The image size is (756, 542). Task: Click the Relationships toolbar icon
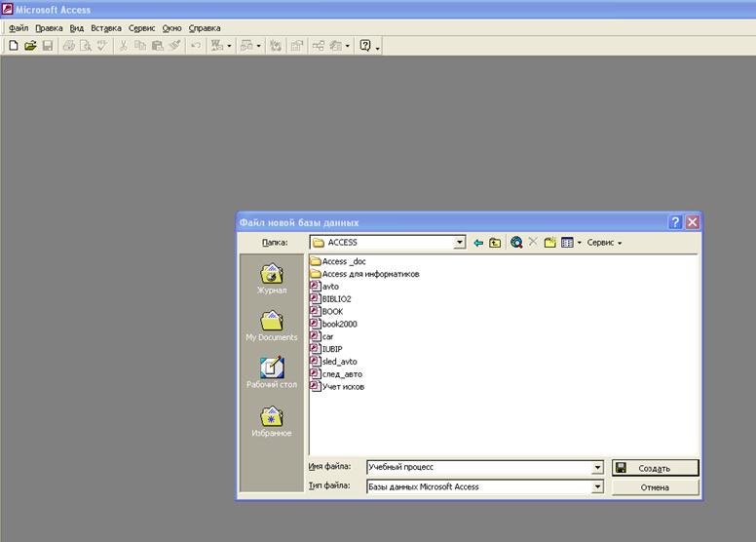[x=319, y=46]
